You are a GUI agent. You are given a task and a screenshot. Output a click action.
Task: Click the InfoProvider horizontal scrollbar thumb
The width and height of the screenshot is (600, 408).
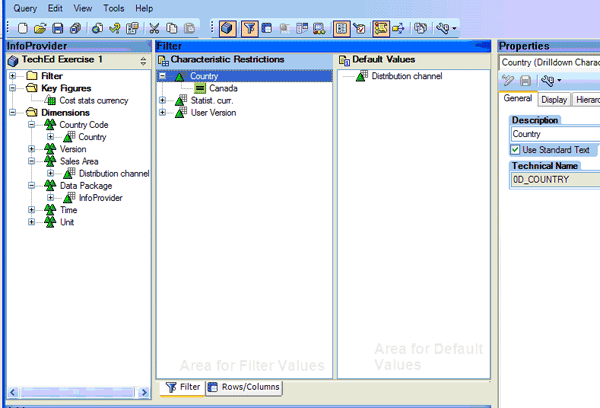pyautogui.click(x=77, y=392)
